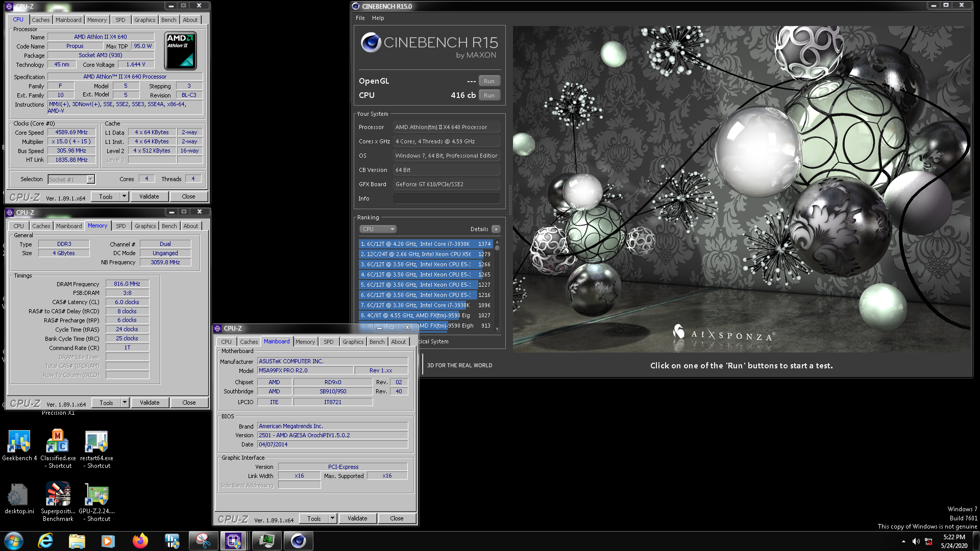Click Close in Mainboard CPU-Z window
This screenshot has height=551, width=980.
(x=397, y=518)
